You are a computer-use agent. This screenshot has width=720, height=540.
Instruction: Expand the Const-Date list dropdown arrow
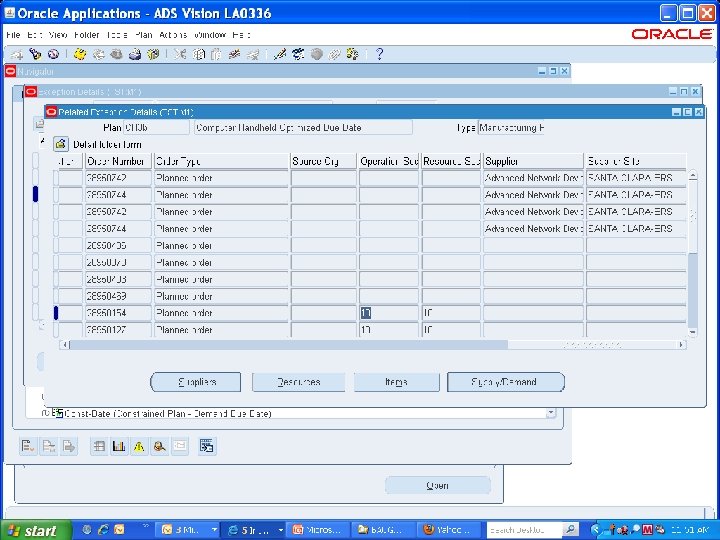[551, 413]
